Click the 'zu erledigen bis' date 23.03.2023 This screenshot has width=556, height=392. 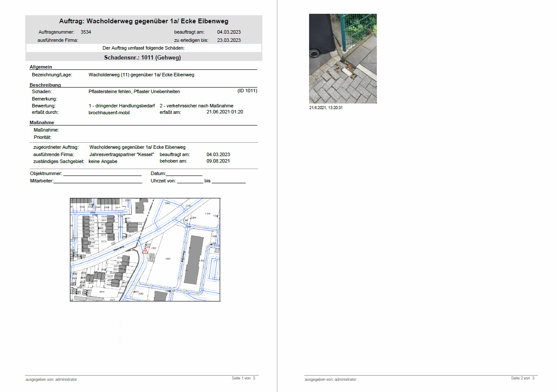coord(229,40)
